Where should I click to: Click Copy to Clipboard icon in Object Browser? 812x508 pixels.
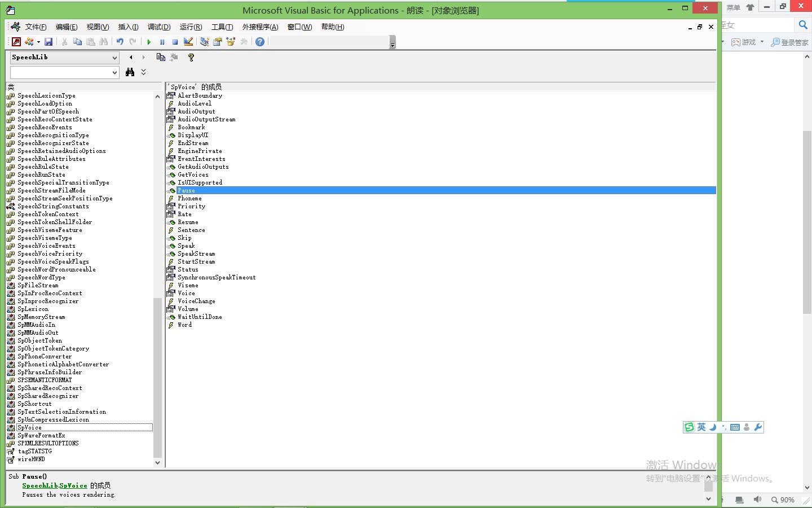point(161,57)
